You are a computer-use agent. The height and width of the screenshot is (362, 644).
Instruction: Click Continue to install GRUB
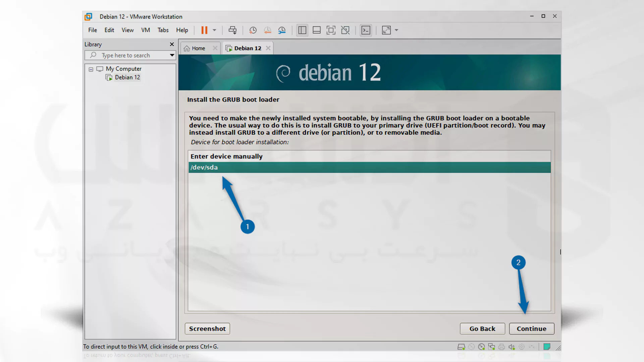[532, 329]
